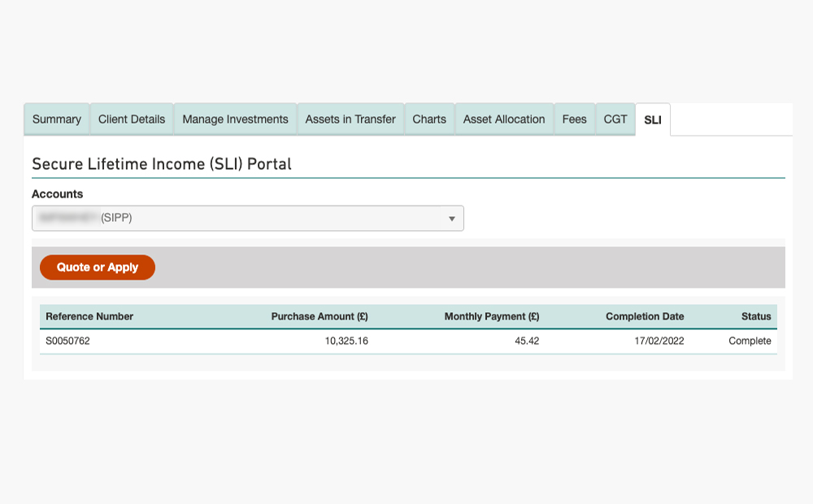The width and height of the screenshot is (813, 504).
Task: Select the SLI tab
Action: point(653,119)
